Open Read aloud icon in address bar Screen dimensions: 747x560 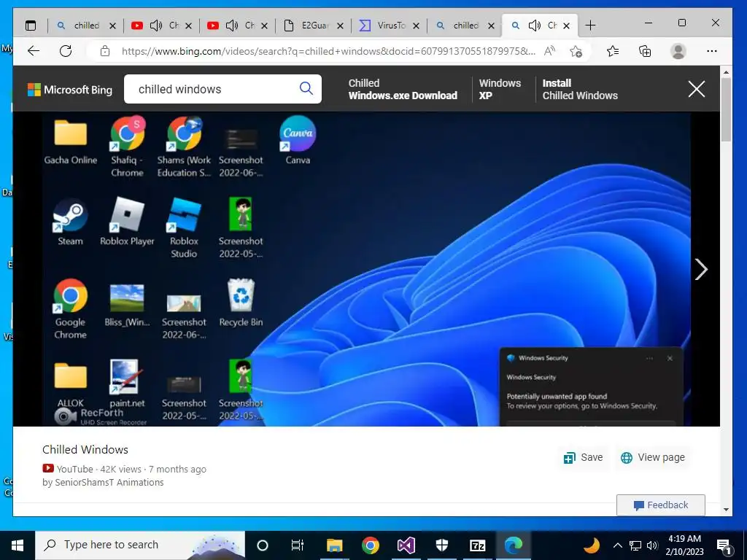click(x=549, y=51)
